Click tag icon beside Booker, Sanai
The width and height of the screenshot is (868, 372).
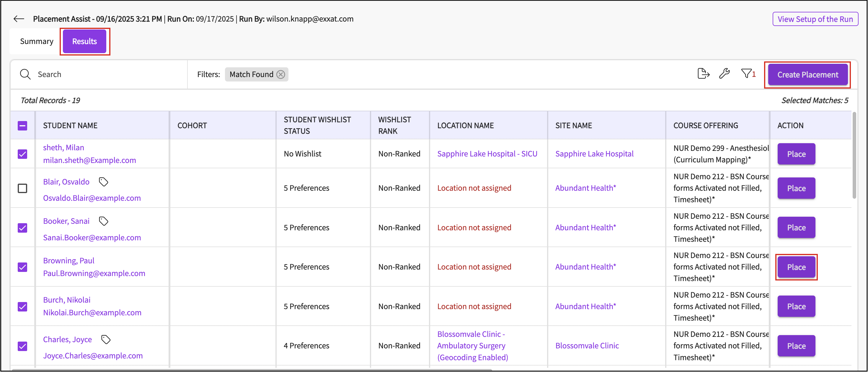click(x=103, y=221)
